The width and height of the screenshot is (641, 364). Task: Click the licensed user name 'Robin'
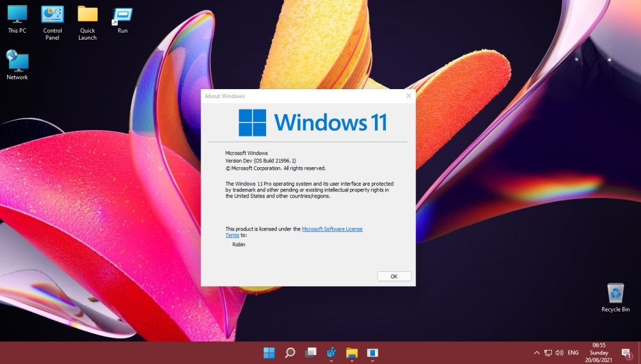click(x=238, y=244)
